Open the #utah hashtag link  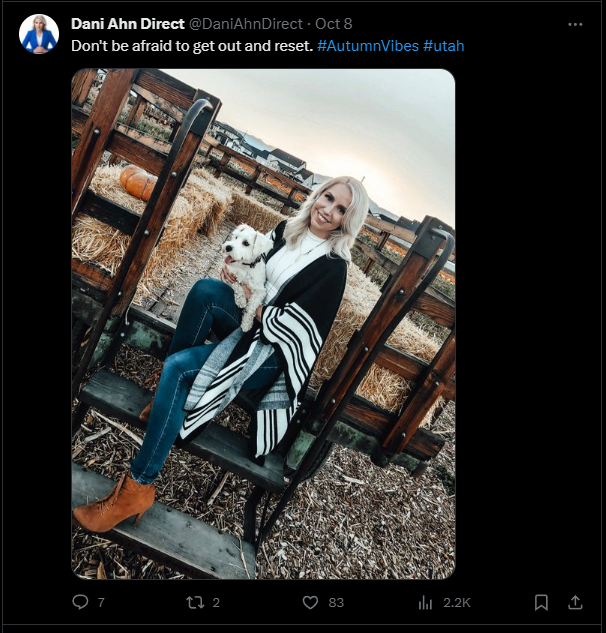coord(444,46)
